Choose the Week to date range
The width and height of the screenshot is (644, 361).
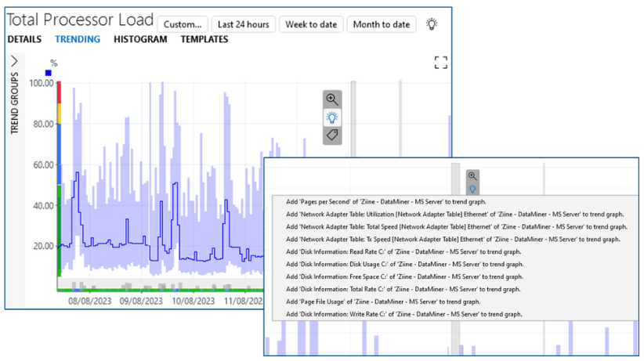[x=311, y=24]
